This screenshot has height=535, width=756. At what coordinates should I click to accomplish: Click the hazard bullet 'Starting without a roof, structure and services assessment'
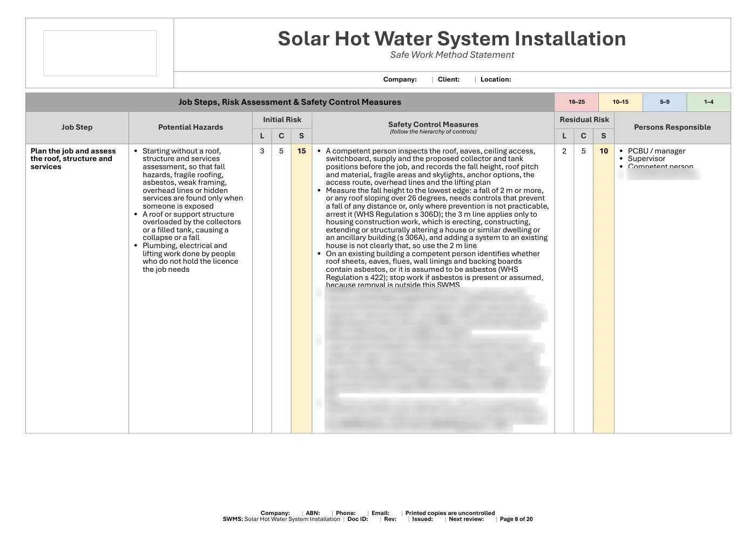[x=193, y=178]
